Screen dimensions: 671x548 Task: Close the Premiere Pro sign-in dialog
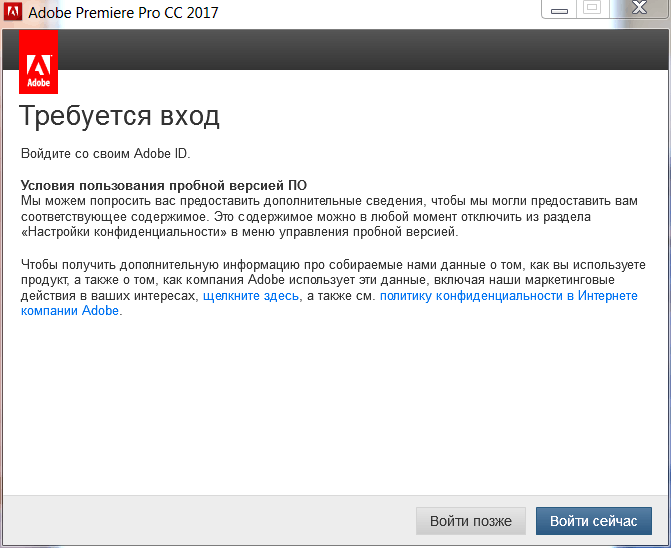640,9
